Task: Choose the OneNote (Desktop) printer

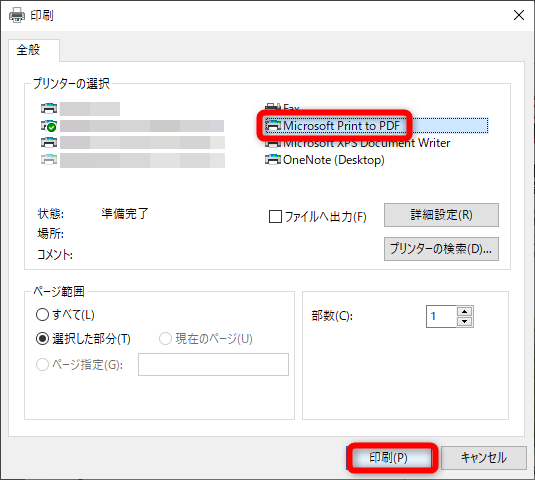Action: click(x=325, y=160)
